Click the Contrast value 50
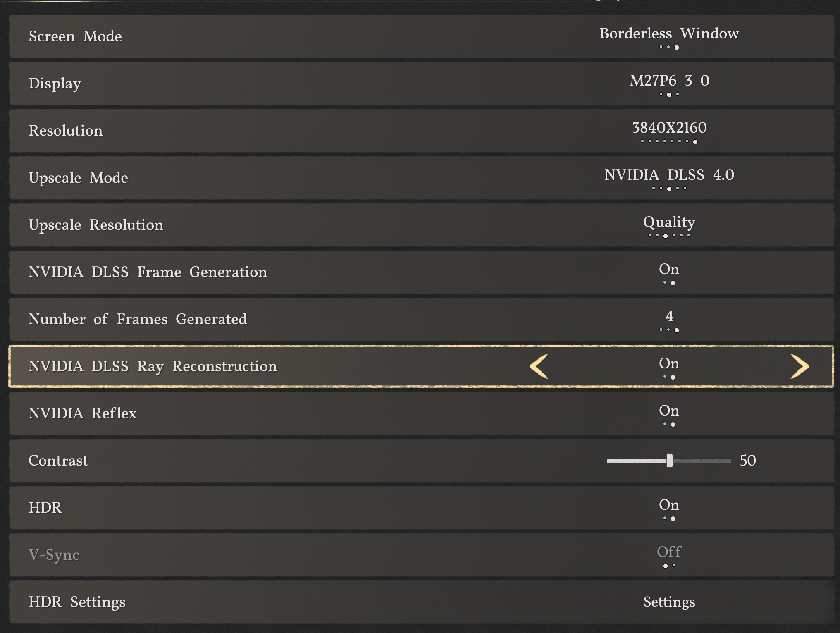Viewport: 840px width, 633px height. pyautogui.click(x=747, y=461)
